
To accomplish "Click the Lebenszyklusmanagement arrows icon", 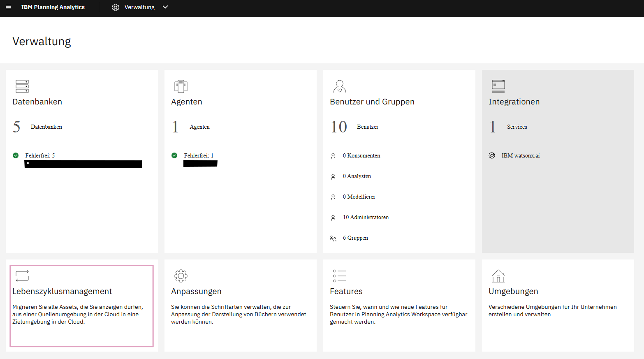I will click(x=22, y=276).
